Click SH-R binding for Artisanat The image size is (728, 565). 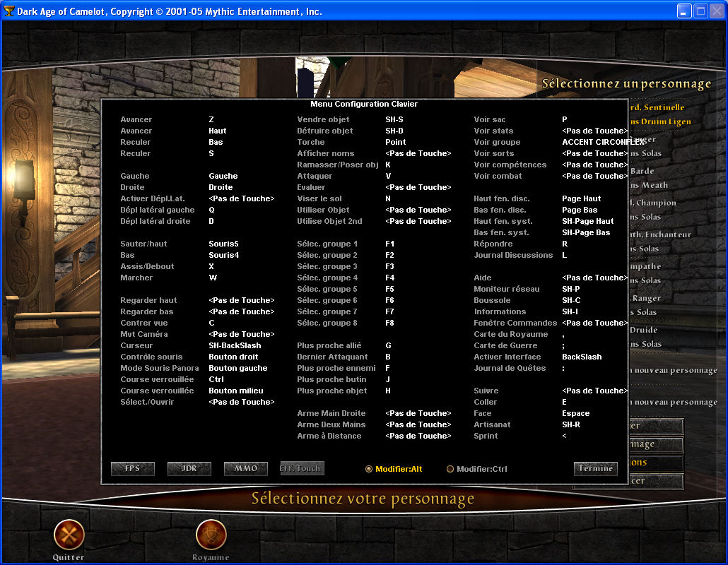coord(571,425)
